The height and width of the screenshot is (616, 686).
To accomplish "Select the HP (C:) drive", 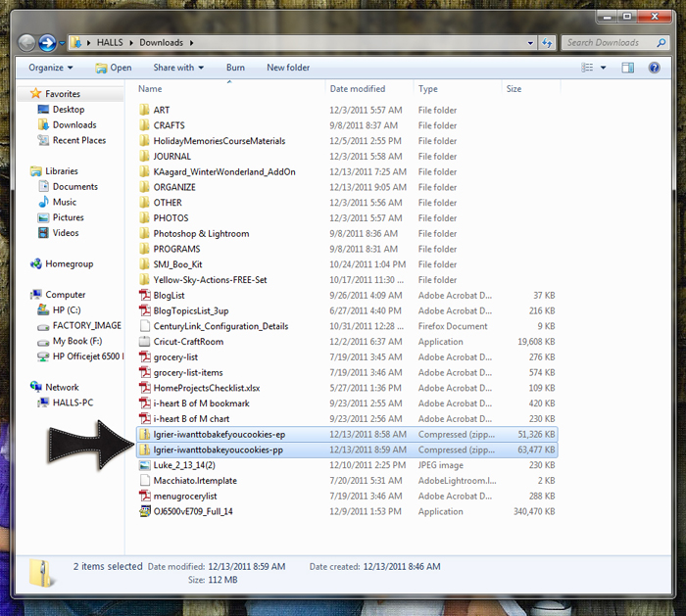I will 67,310.
